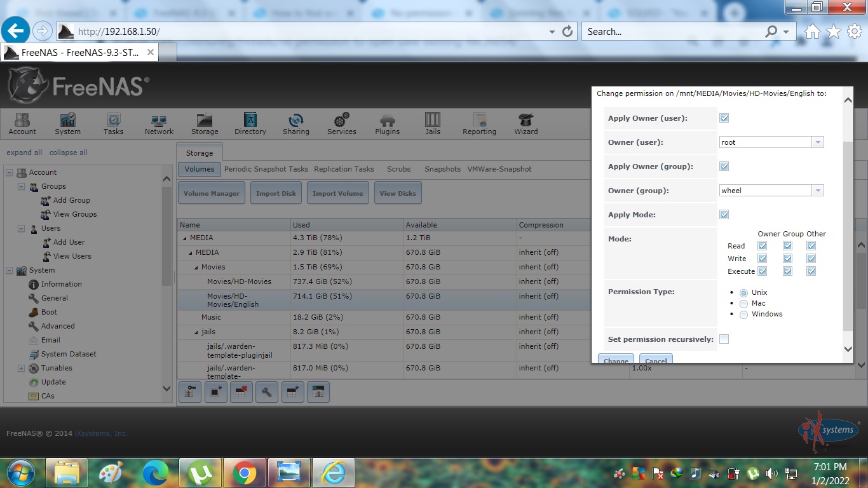Switch to Periodic Snapshot Tasks tab
Screen dimensions: 868x488
click(x=266, y=169)
